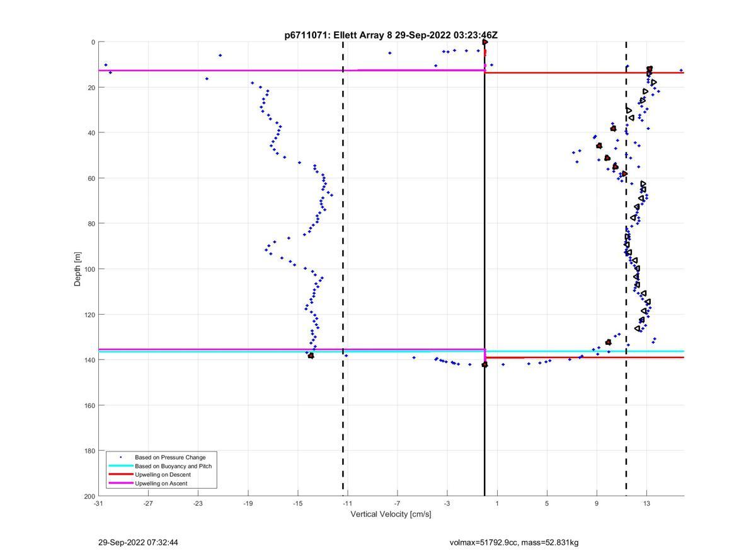Click the depth axis tick label '200'

[x=89, y=496]
